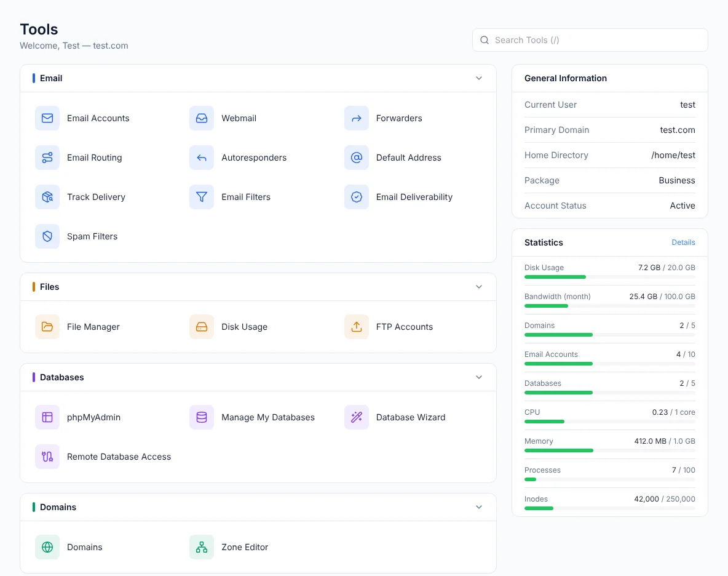
Task: Launch the phpMyAdmin table icon
Action: coord(47,417)
